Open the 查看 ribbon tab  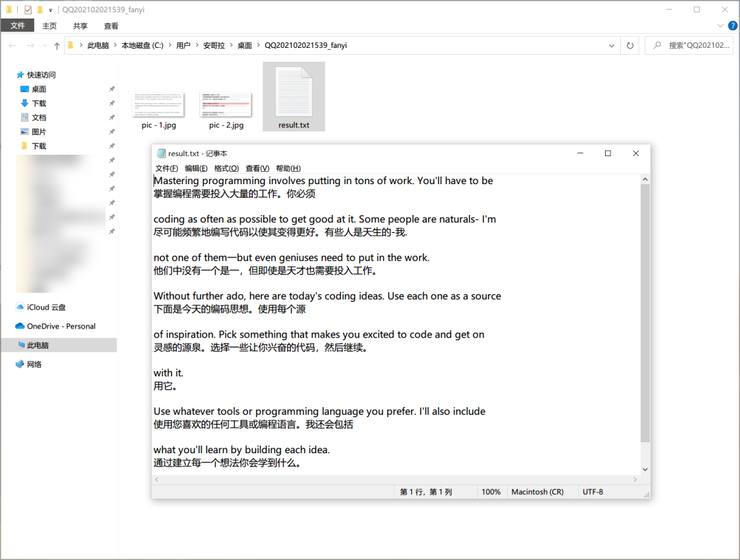tap(111, 26)
